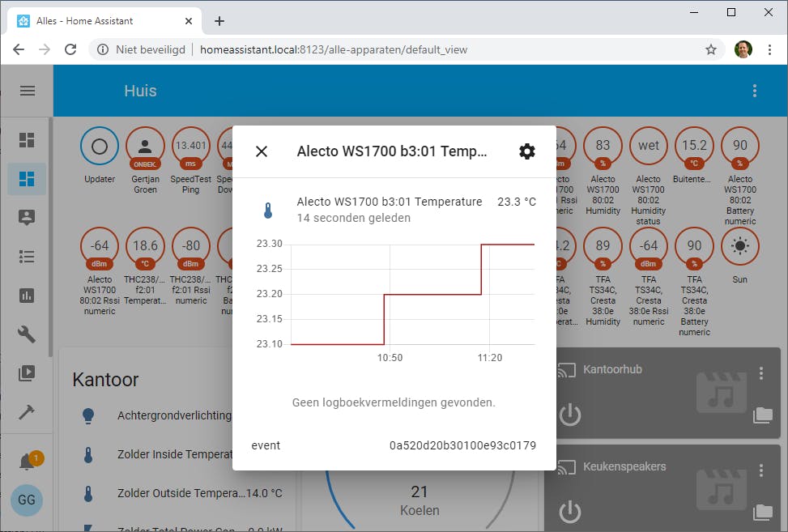Open the Kantoorhub three-dot menu
This screenshot has width=788, height=532.
[760, 372]
